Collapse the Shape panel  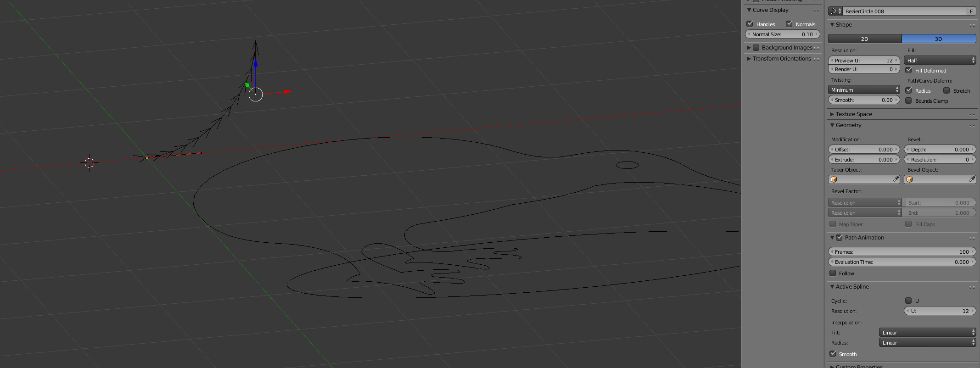tap(832, 25)
